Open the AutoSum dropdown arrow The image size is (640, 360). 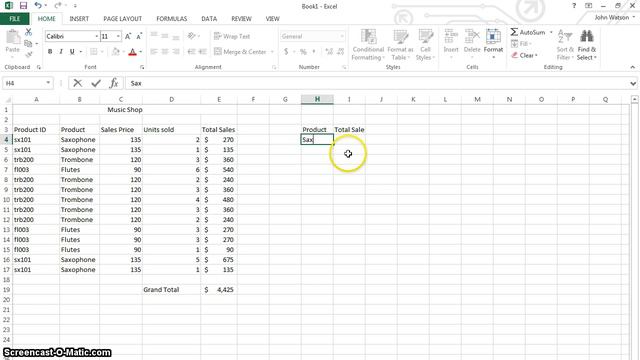pos(551,32)
